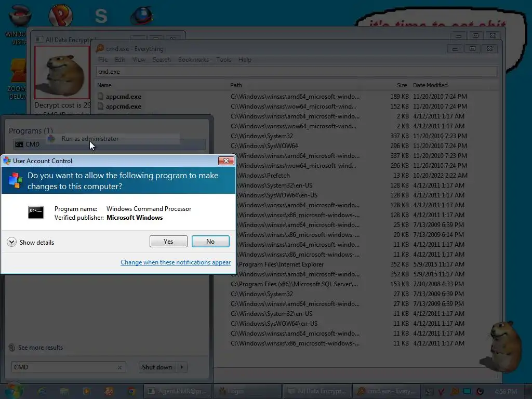The height and width of the screenshot is (399, 532).
Task: Open File menu in Everything window
Action: pos(103,60)
